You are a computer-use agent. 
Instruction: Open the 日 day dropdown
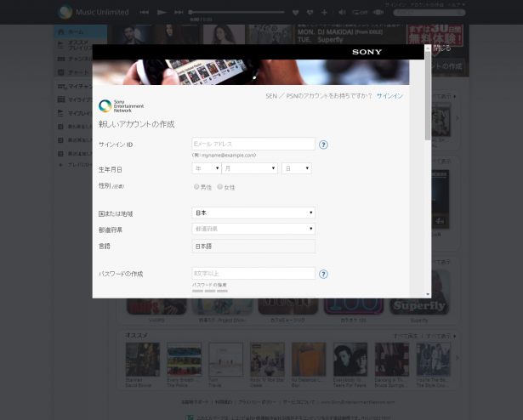tap(297, 168)
